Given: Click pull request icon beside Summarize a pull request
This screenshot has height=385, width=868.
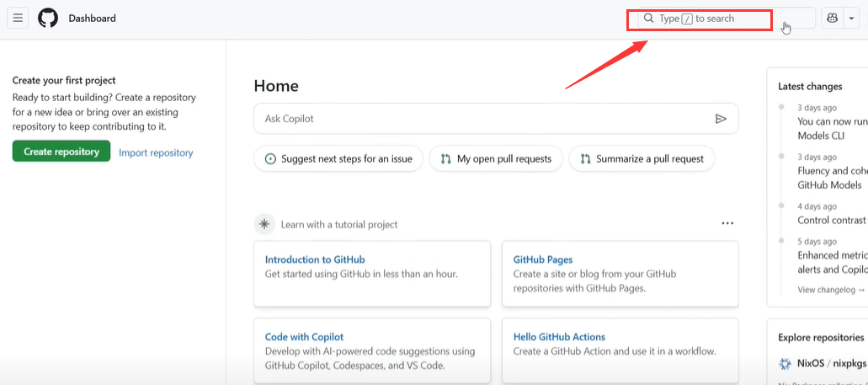Looking at the screenshot, I should [x=586, y=159].
